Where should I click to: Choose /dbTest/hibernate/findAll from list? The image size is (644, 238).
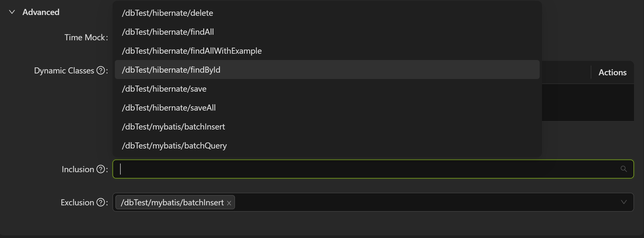[327, 32]
